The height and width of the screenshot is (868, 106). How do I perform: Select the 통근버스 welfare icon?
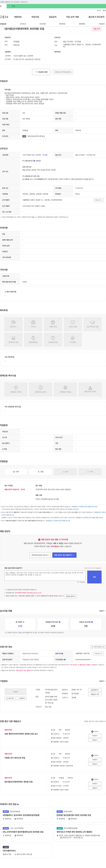tap(14, 324)
